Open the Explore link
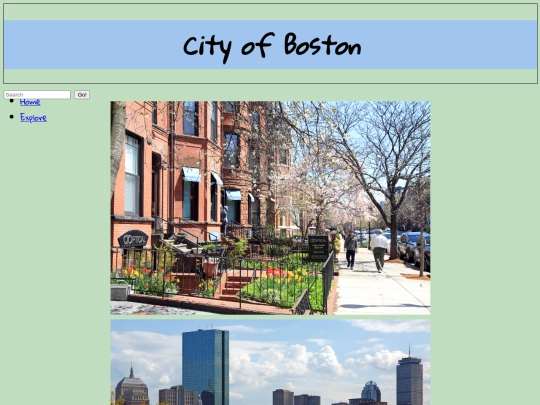This screenshot has width=540, height=405. pyautogui.click(x=33, y=117)
